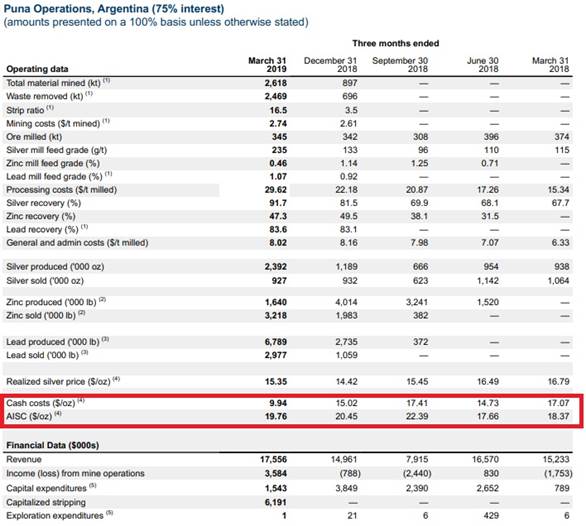586x526 pixels.
Task: Select the Total material mined row label
Action: click(58, 83)
